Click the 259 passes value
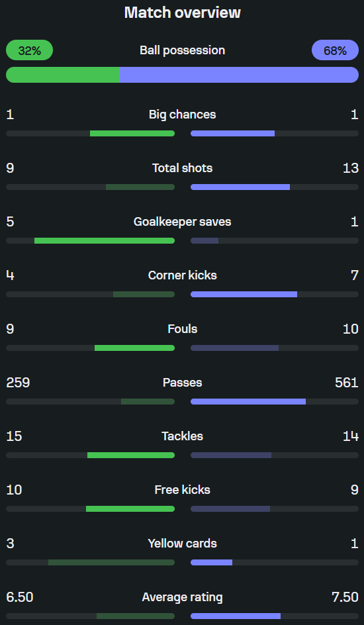The width and height of the screenshot is (364, 625). click(18, 383)
